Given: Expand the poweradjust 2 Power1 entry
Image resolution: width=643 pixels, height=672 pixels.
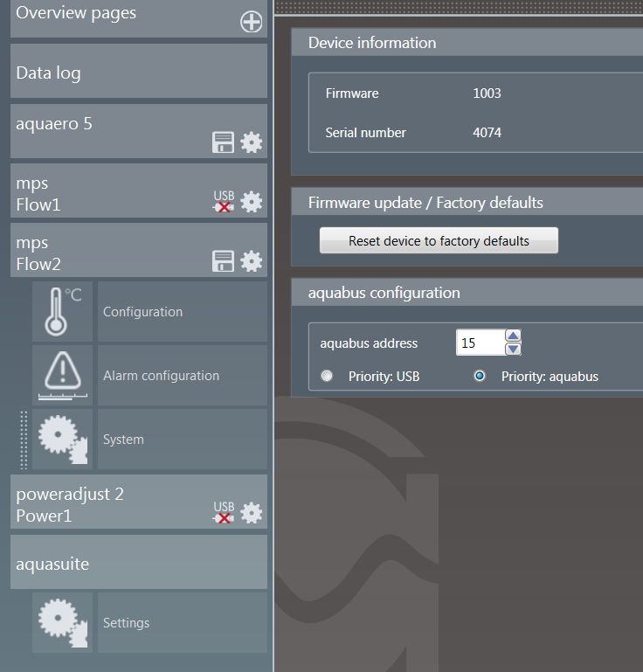Looking at the screenshot, I should click(139, 502).
